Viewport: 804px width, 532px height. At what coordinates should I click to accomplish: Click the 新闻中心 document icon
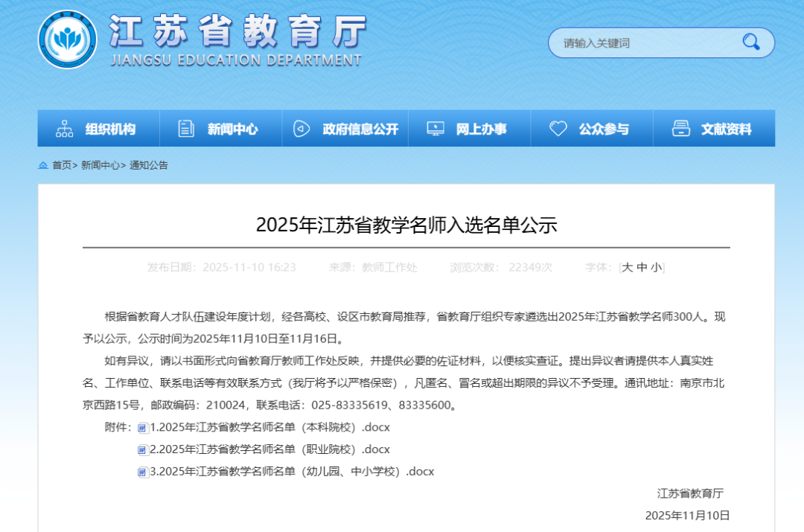click(186, 129)
